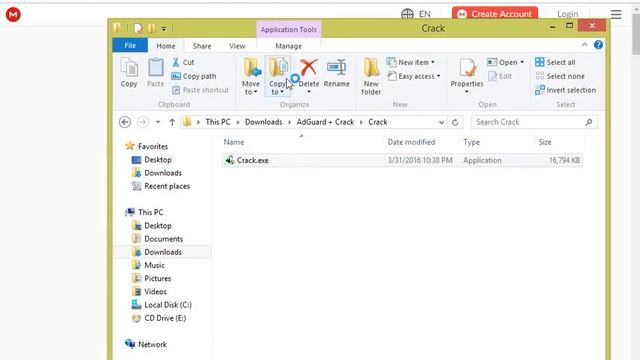Click the Crack.exe file icon
640x360 pixels.
229,160
